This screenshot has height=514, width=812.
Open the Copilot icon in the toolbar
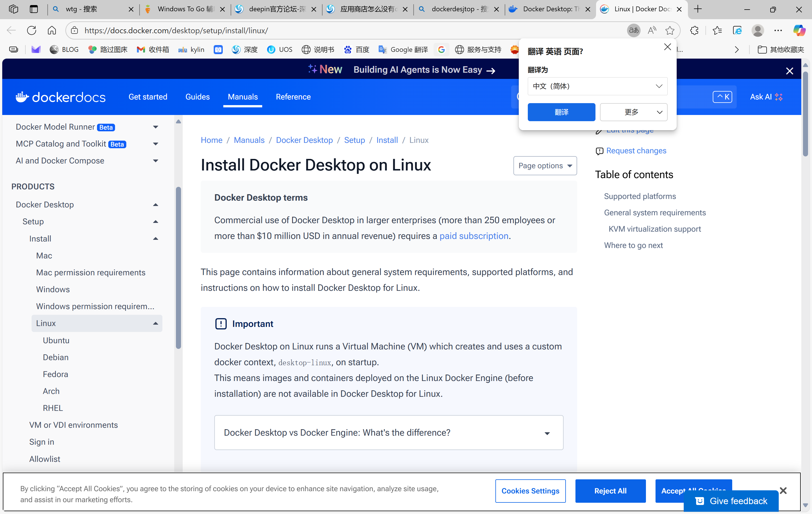[x=799, y=30]
